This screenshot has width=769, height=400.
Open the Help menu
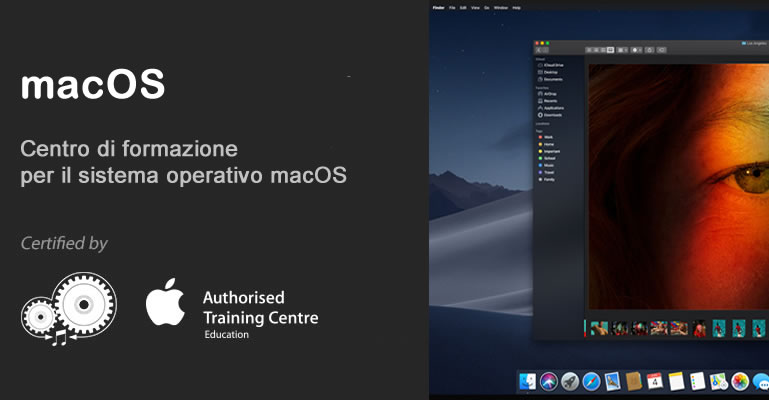click(516, 8)
